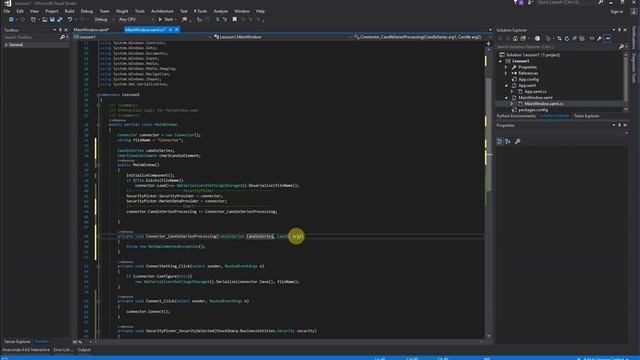Viewport: 640px width, 360px height.
Task: Open the Error List tab
Action: [63, 350]
